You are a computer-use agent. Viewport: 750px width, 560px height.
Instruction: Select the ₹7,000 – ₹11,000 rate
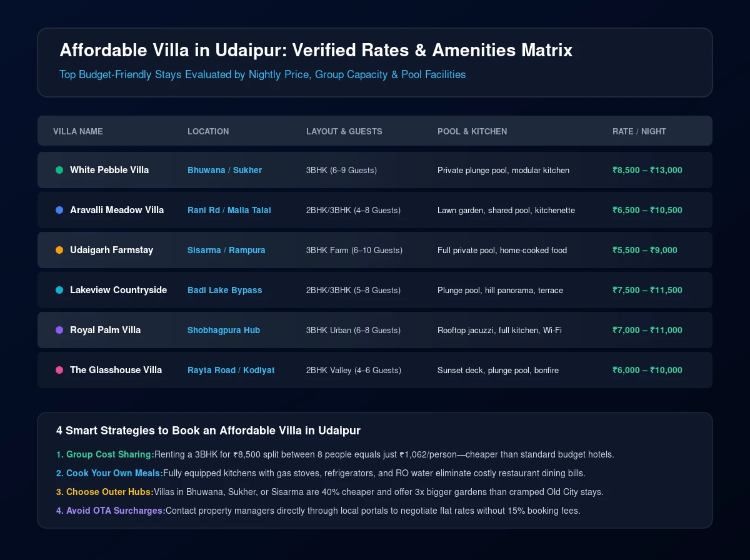[x=647, y=330]
